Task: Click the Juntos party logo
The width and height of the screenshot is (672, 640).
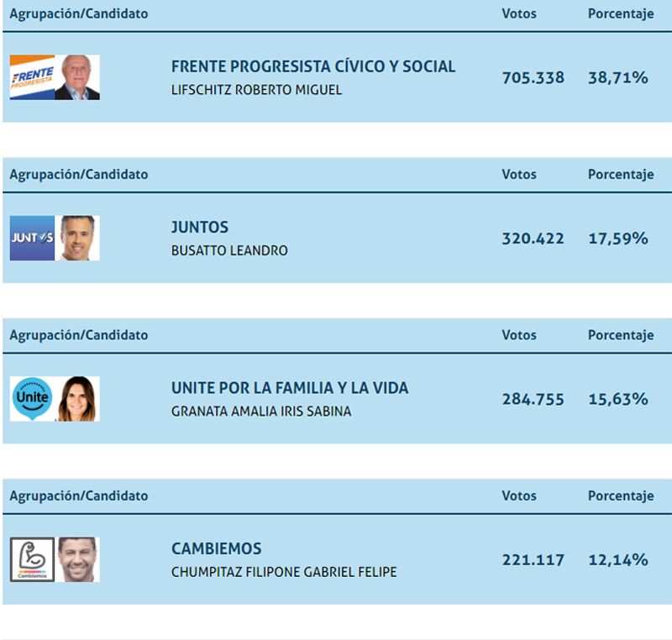Action: pos(32,239)
